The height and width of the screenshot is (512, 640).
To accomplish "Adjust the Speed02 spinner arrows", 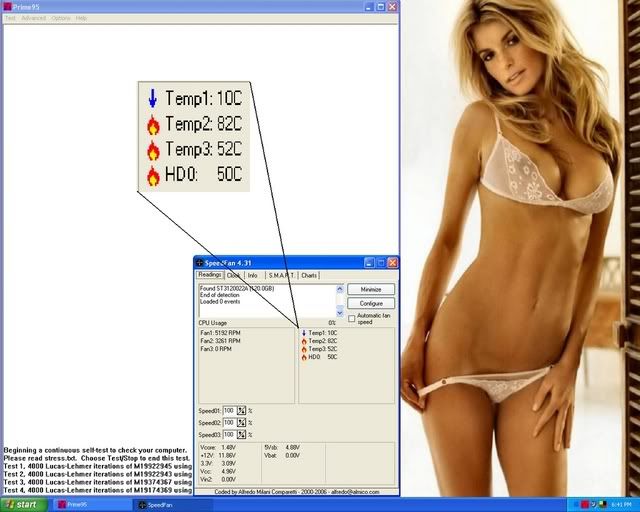I will click(241, 422).
